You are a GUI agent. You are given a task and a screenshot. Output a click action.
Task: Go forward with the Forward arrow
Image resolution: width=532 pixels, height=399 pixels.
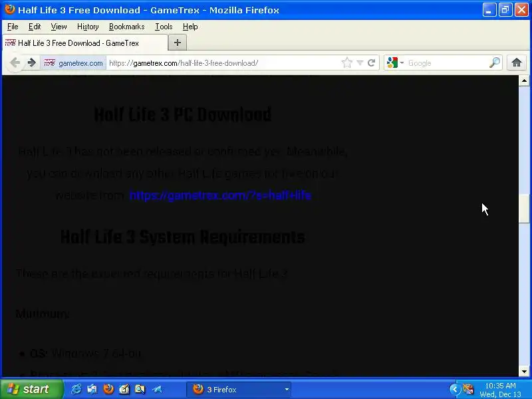point(31,63)
